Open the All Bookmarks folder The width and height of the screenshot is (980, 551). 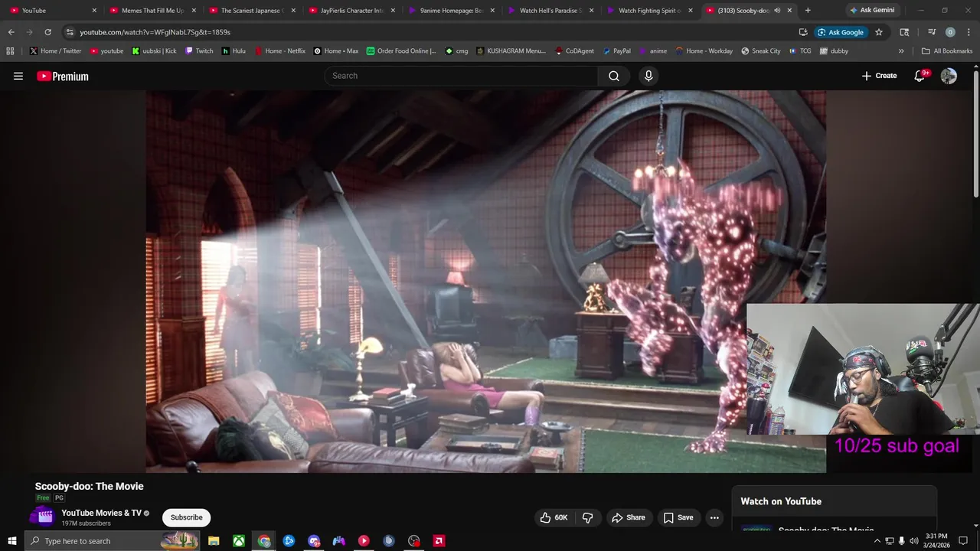point(947,51)
